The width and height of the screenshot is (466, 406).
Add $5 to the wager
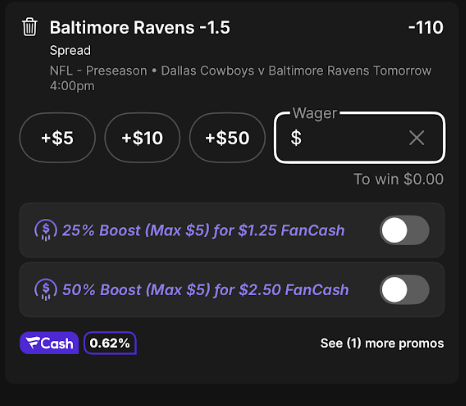point(57,138)
